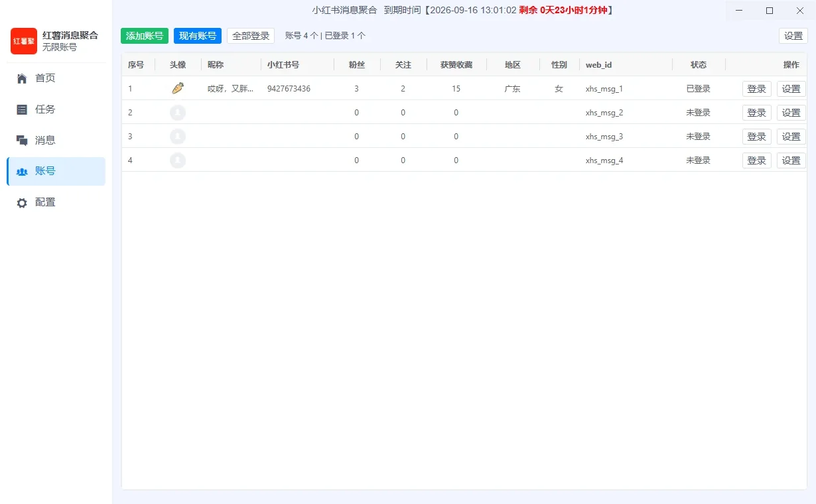
Task: Click 登录 for the xhs_msg_1 row
Action: 757,89
